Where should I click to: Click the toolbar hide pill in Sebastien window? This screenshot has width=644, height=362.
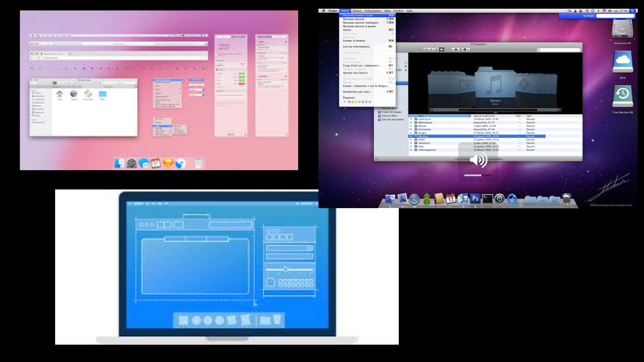click(x=579, y=44)
